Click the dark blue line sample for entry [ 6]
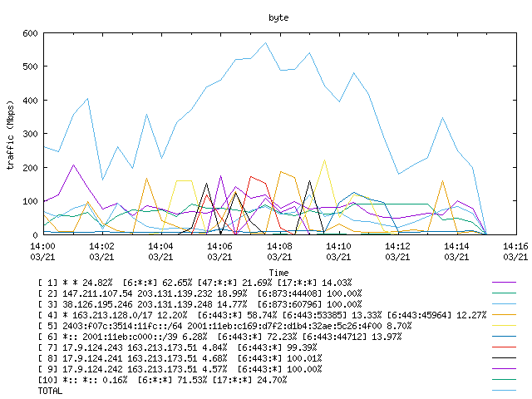This screenshot has width=532, height=399. pyautogui.click(x=505, y=337)
